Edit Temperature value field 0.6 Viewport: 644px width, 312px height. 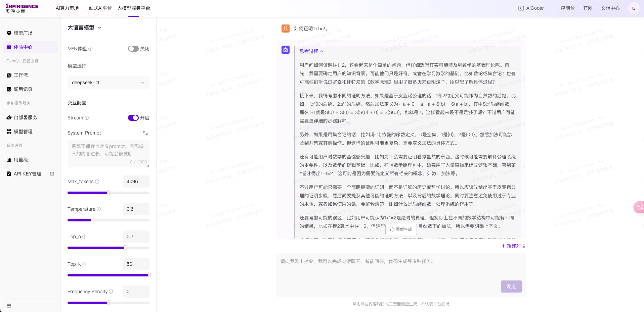(136, 209)
